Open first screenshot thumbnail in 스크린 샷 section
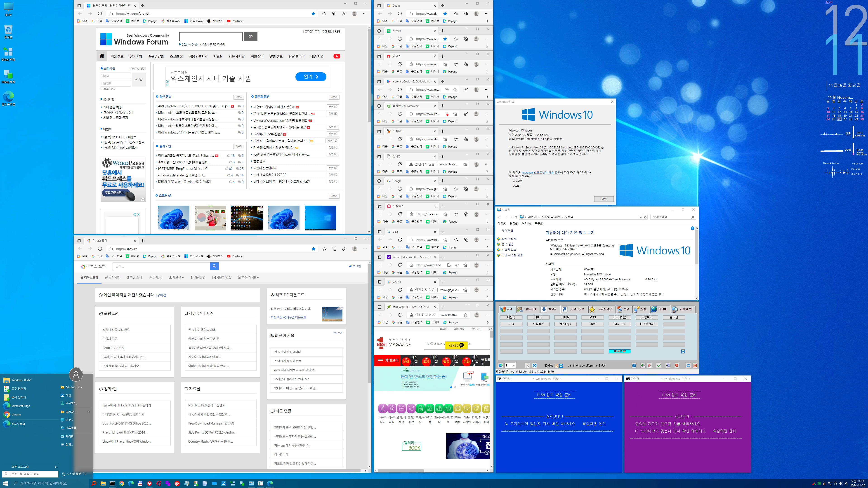 (174, 218)
